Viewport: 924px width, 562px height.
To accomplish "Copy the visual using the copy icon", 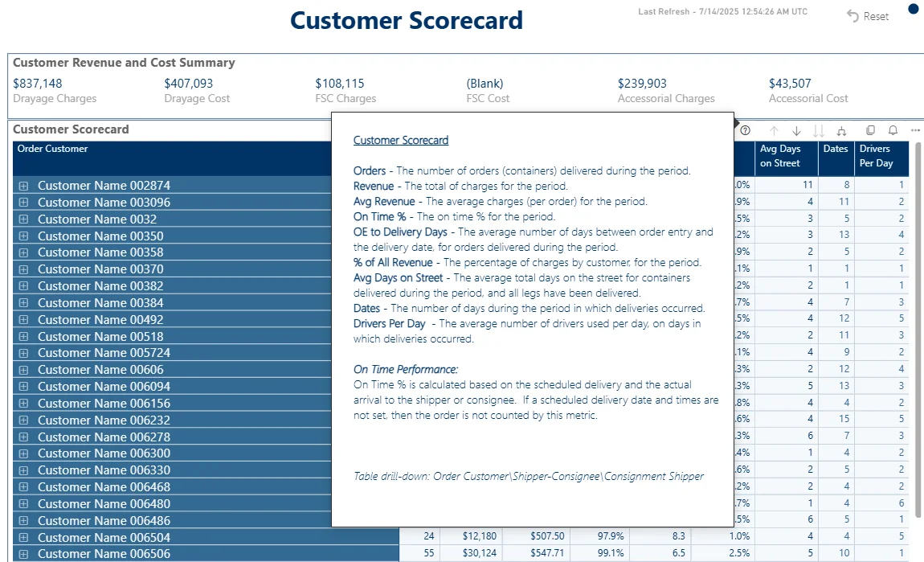I will click(x=870, y=130).
